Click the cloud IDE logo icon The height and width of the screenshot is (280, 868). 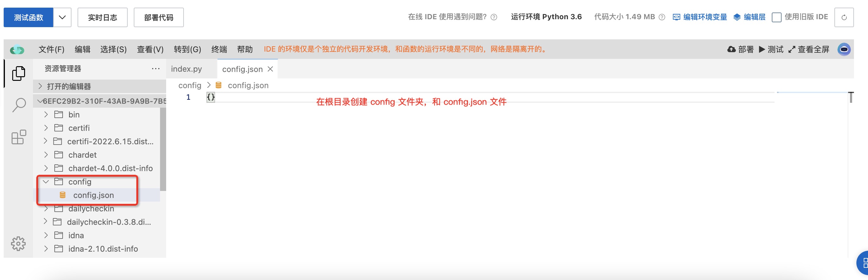[x=17, y=50]
